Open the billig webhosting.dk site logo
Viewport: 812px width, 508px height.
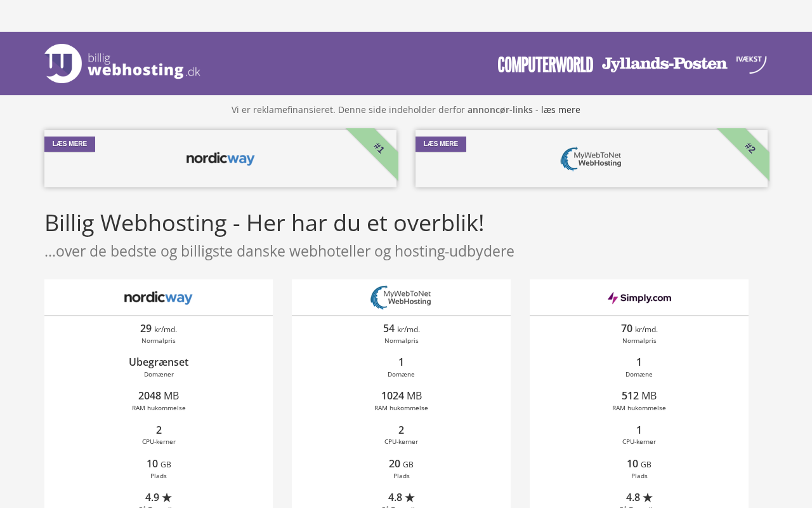point(122,63)
